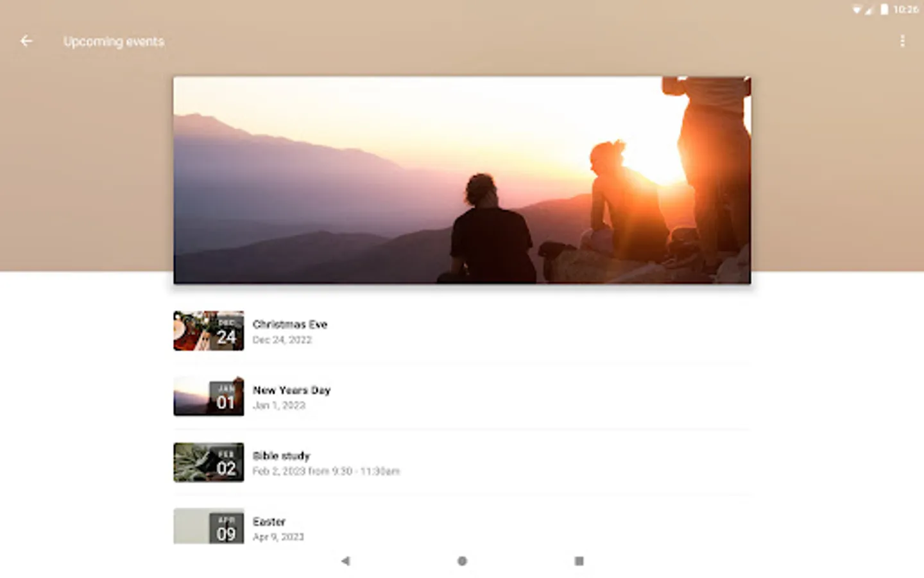This screenshot has width=924, height=578.
Task: Open the three-dot overflow menu
Action: [902, 41]
